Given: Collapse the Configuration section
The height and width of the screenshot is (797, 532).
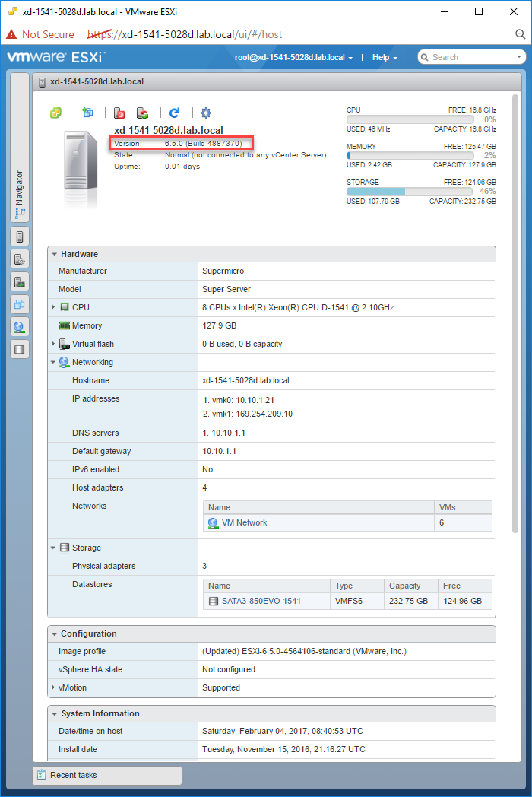Looking at the screenshot, I should click(55, 633).
